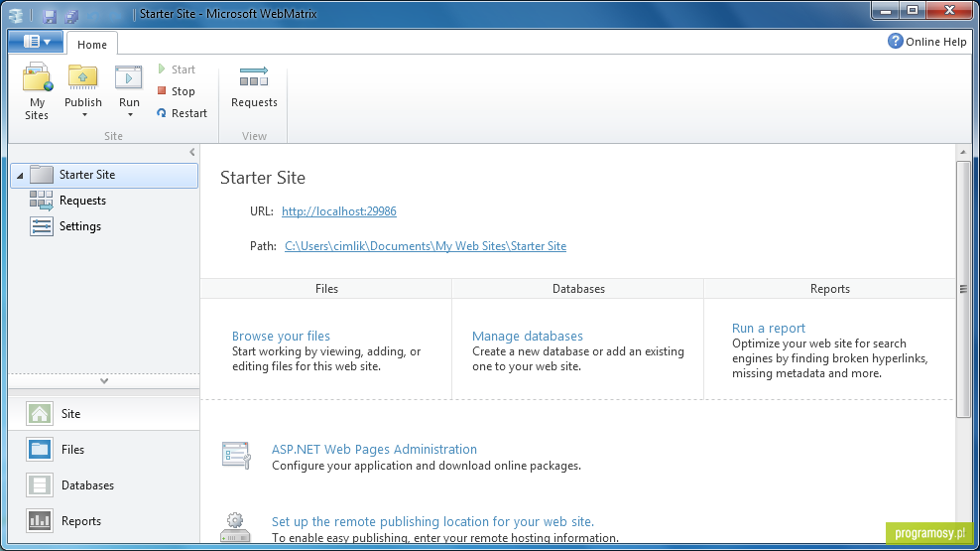The width and height of the screenshot is (980, 551).
Task: Click the Databases workspace icon
Action: [x=40, y=484]
